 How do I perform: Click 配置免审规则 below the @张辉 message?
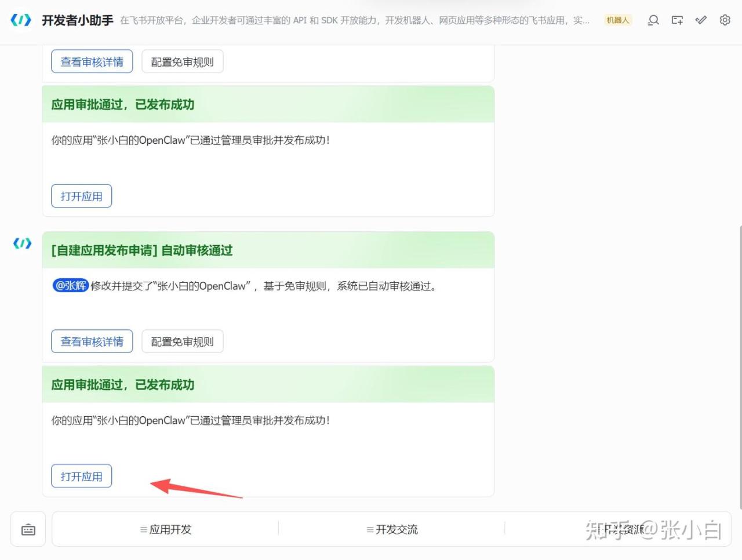[182, 342]
